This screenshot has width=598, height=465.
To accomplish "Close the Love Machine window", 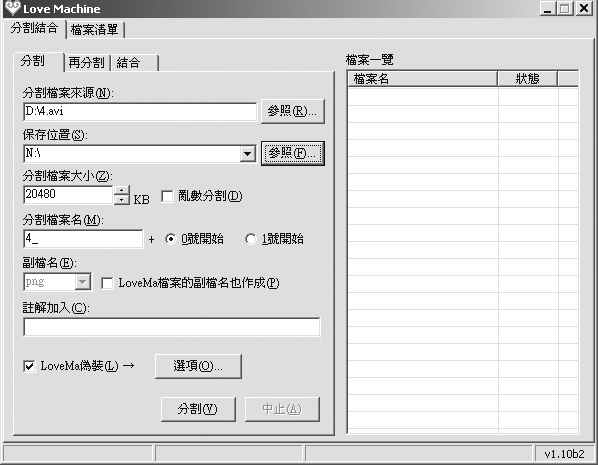I will (584, 8).
